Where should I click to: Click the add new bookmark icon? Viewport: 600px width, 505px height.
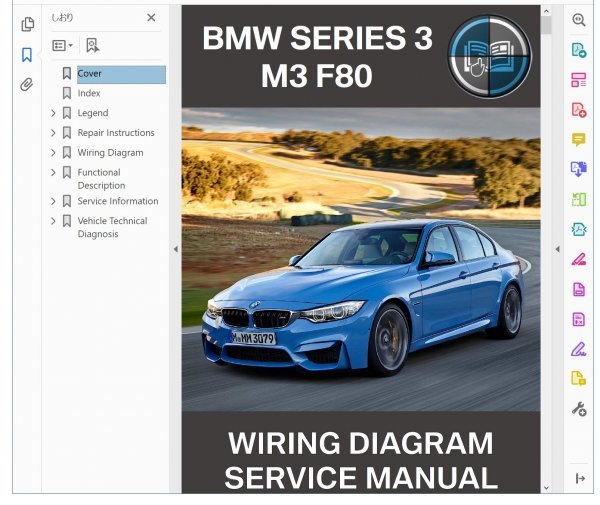[x=92, y=46]
